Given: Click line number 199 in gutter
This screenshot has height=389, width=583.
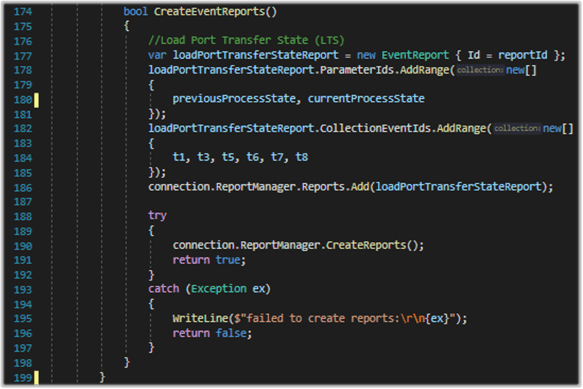Looking at the screenshot, I should pos(23,378).
